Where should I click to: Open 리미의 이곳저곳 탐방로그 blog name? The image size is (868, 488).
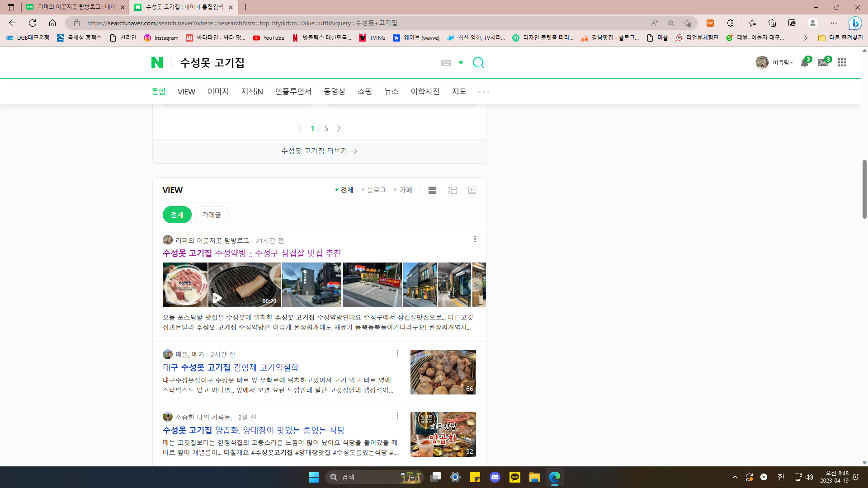[x=212, y=240]
